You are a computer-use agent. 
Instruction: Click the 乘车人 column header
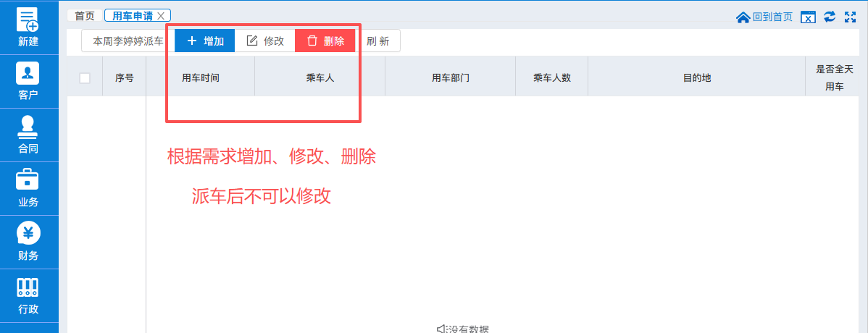320,78
